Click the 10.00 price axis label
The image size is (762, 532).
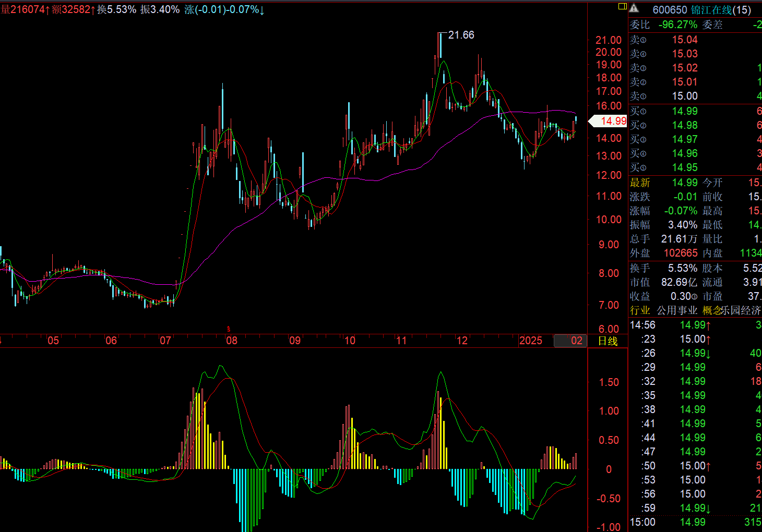[609, 220]
